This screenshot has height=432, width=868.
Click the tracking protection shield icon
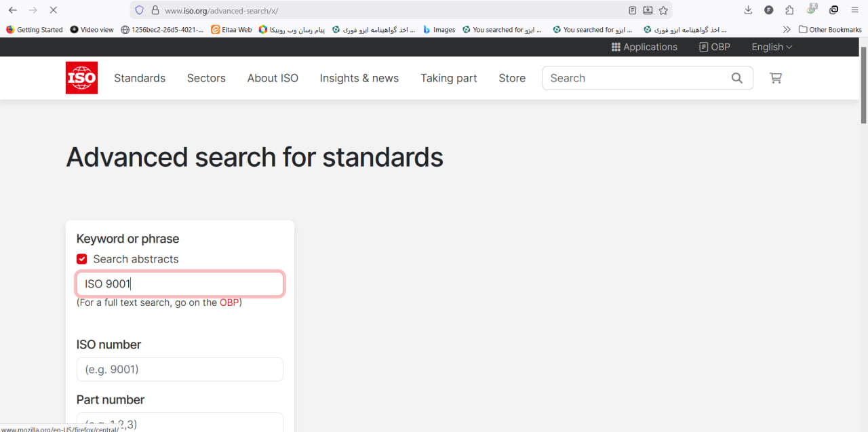point(140,10)
